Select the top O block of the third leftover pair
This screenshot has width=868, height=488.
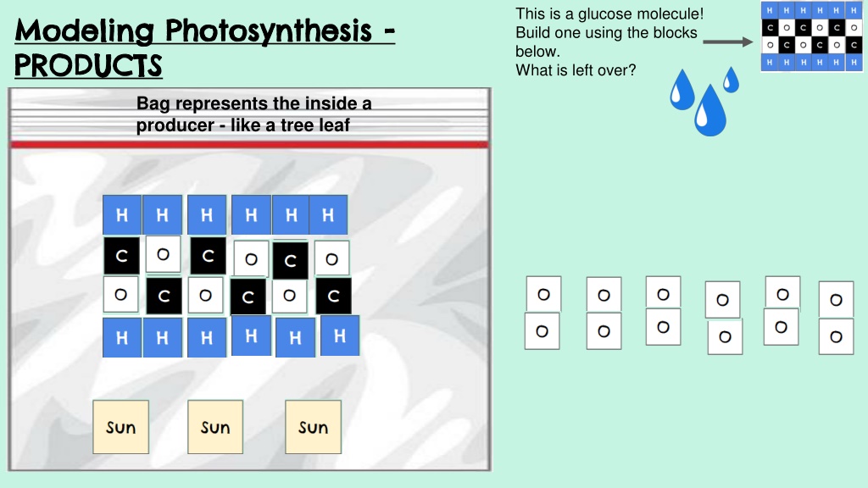point(663,294)
